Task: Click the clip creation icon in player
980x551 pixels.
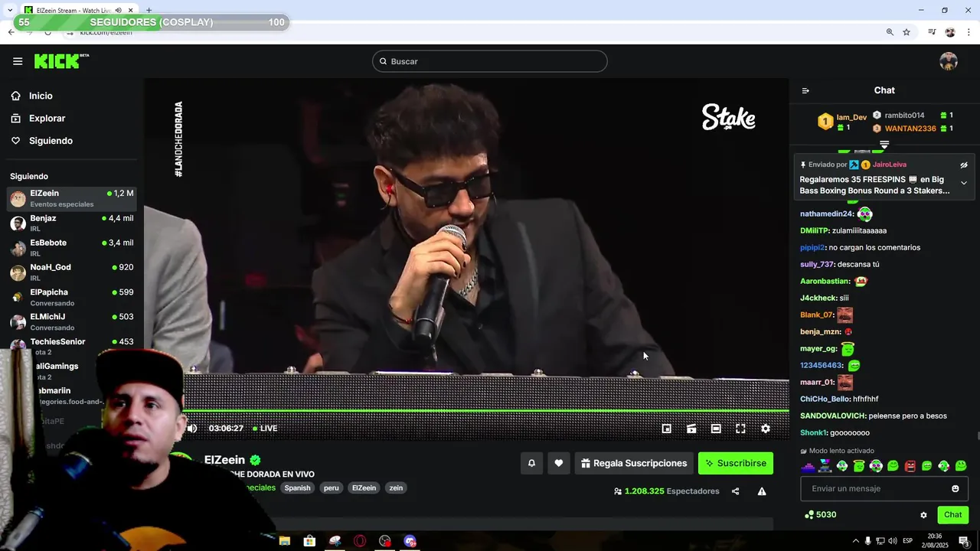Action: 691,429
